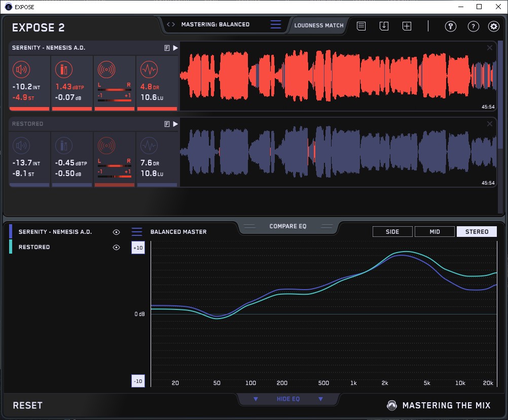Toggle the Loudness Match button
Screen dimensions: 508x420
tap(319, 25)
